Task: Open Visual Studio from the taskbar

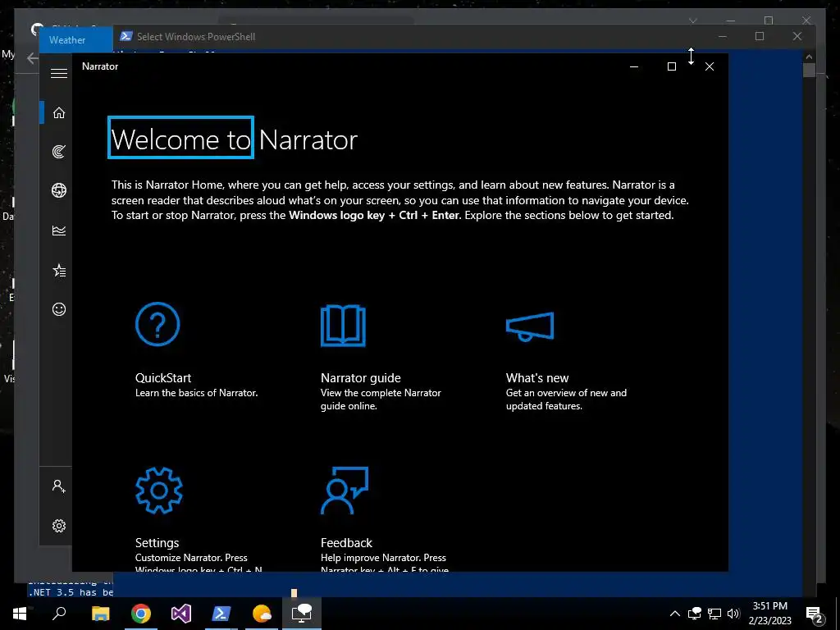Action: 181,614
